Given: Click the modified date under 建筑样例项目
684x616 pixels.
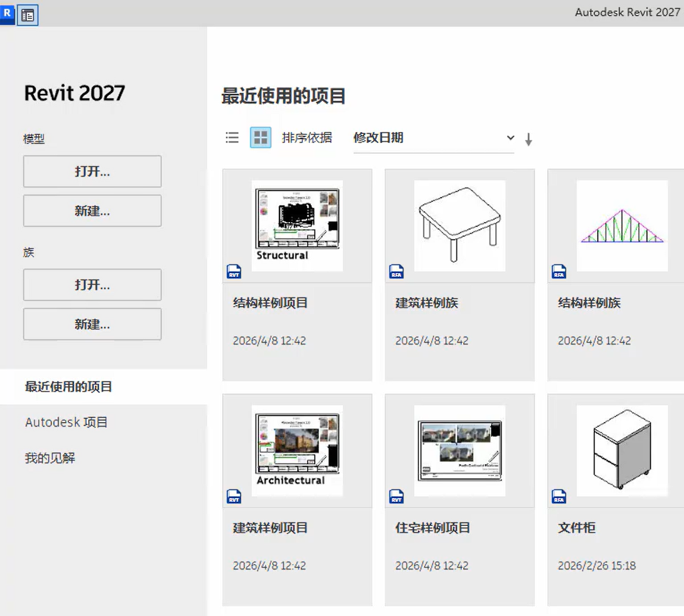Looking at the screenshot, I should click(270, 566).
